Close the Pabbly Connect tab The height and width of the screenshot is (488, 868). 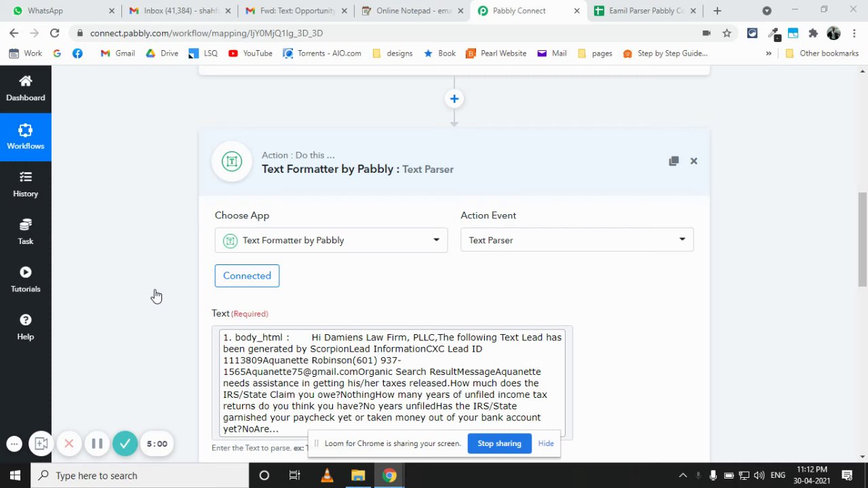[577, 11]
